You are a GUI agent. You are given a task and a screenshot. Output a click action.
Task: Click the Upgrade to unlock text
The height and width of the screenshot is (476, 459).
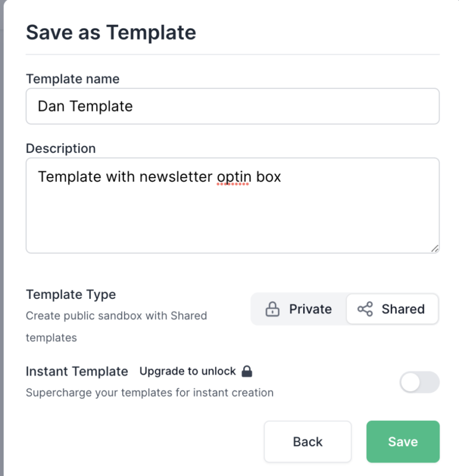coord(187,371)
